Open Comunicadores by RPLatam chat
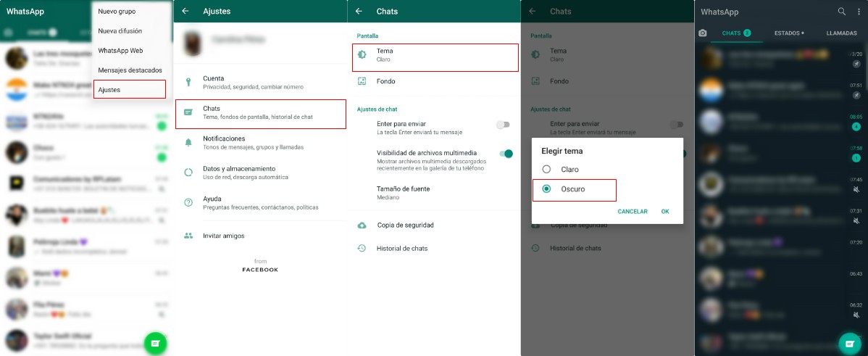 (x=86, y=183)
